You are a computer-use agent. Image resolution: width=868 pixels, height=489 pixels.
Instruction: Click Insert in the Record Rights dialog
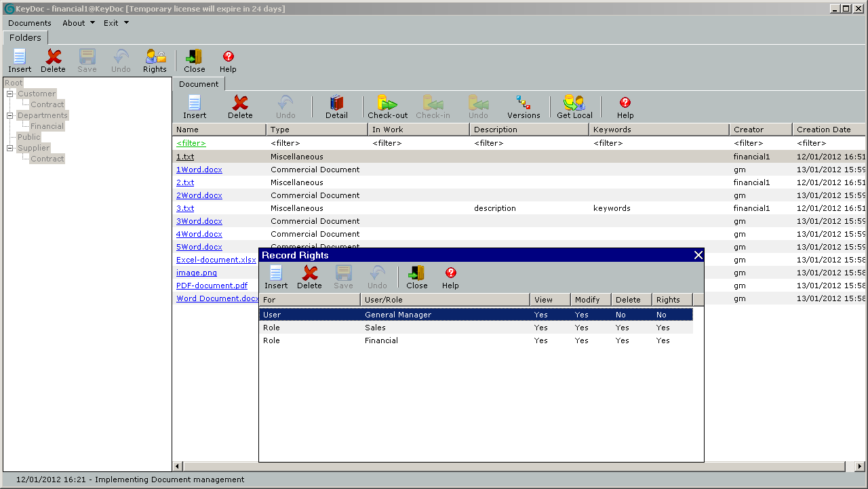click(x=276, y=277)
